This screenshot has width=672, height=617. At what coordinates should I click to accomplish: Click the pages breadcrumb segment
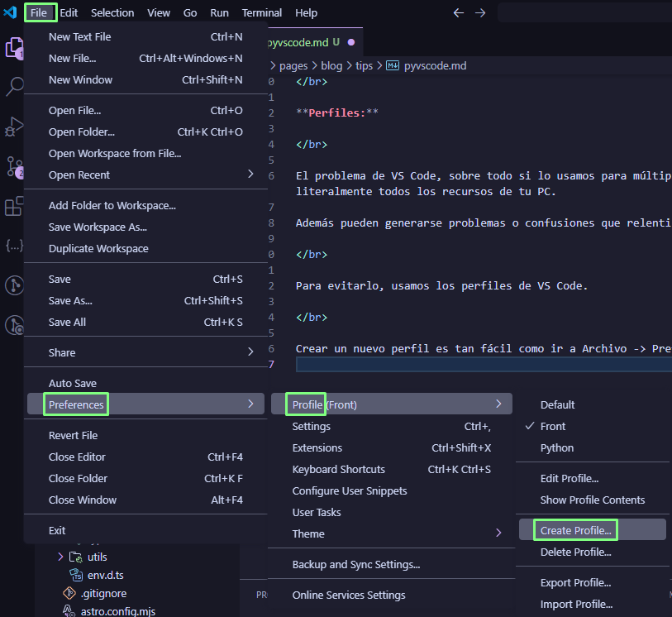(293, 66)
